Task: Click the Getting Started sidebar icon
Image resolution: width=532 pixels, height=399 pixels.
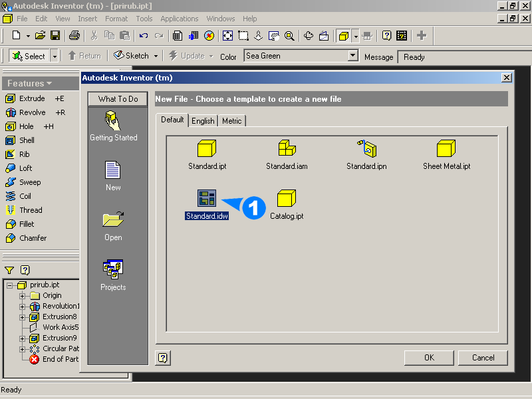Action: point(113,121)
